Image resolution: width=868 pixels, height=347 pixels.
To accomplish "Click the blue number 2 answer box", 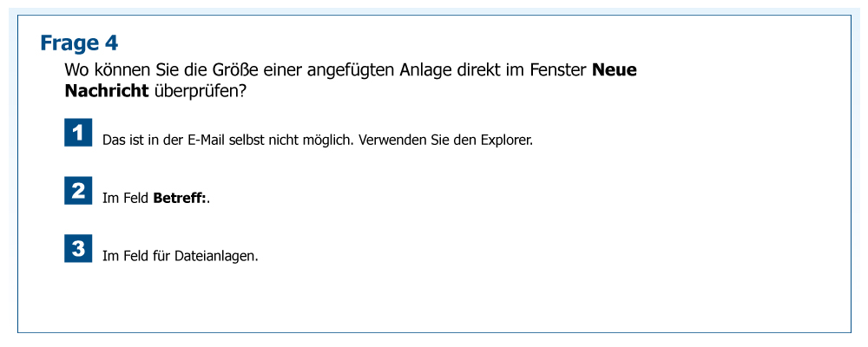I will pyautogui.click(x=78, y=191).
